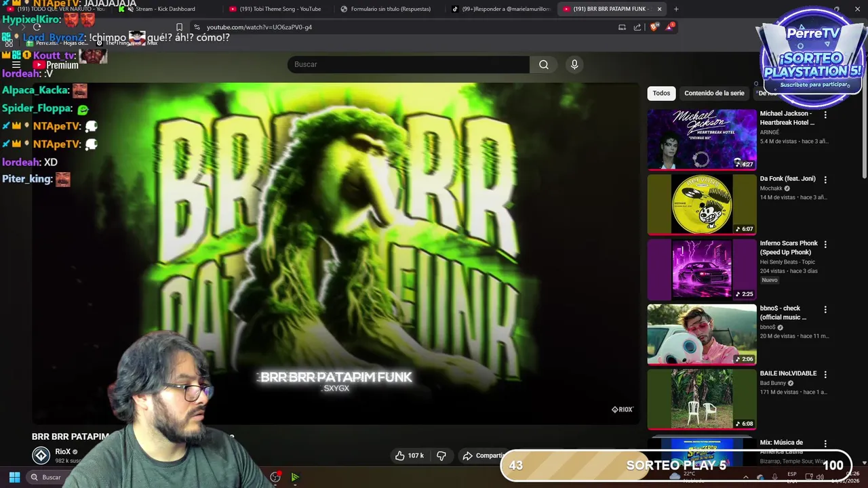This screenshot has height=488, width=868.
Task: Go to YouTube Premium home logo
Action: 56,65
